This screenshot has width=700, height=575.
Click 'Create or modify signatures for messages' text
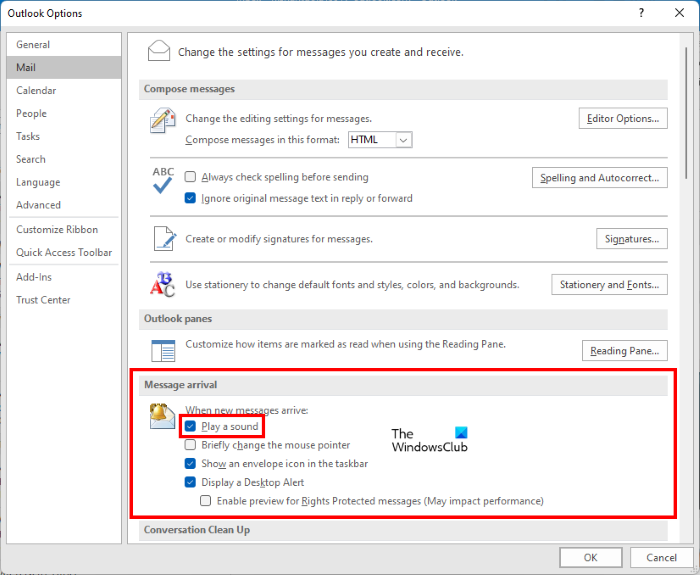pos(279,239)
